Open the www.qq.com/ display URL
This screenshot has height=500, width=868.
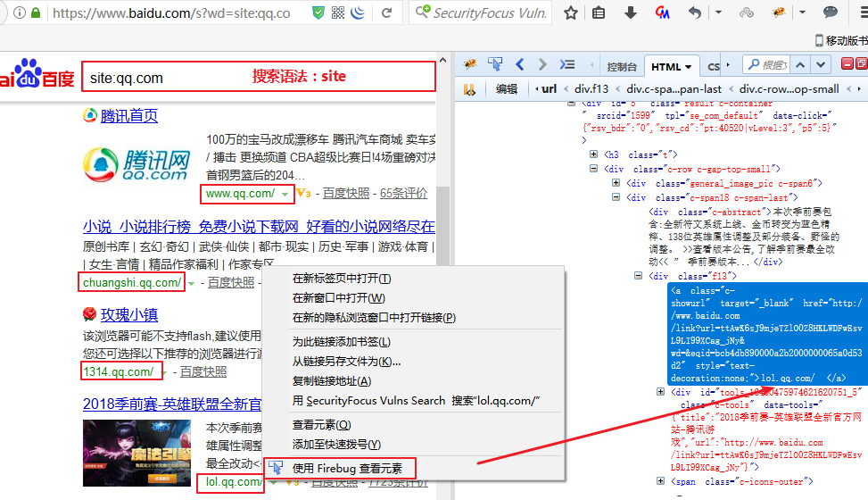pyautogui.click(x=240, y=194)
